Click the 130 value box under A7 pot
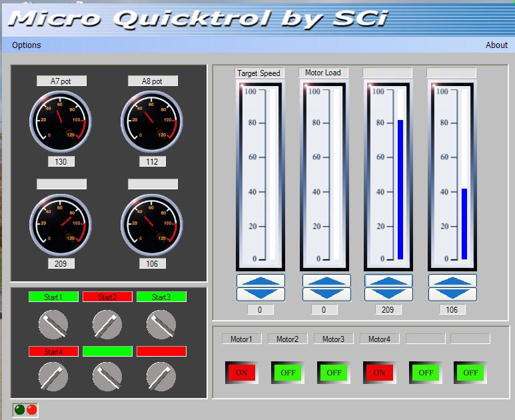515x420 pixels. (61, 161)
